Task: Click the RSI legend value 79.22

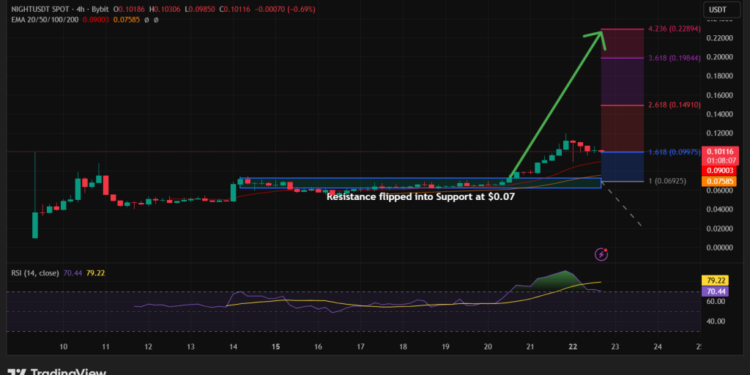Action: 96,273
